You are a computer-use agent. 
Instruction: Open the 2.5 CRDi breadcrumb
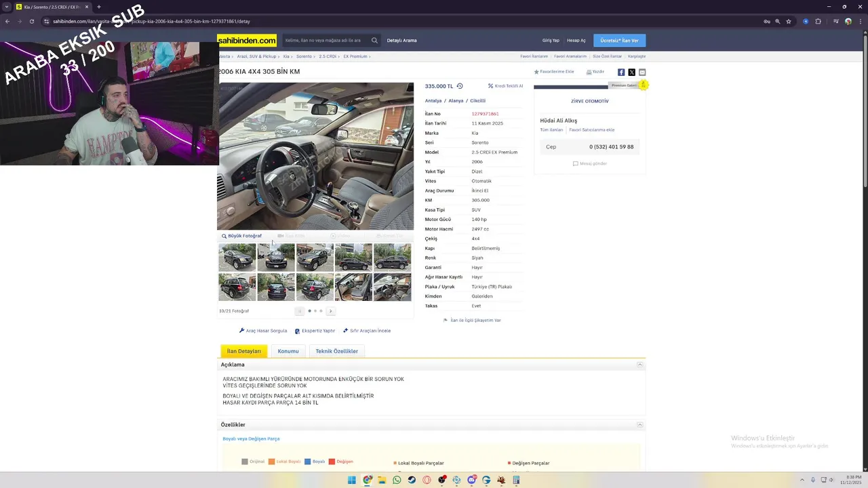click(x=328, y=57)
